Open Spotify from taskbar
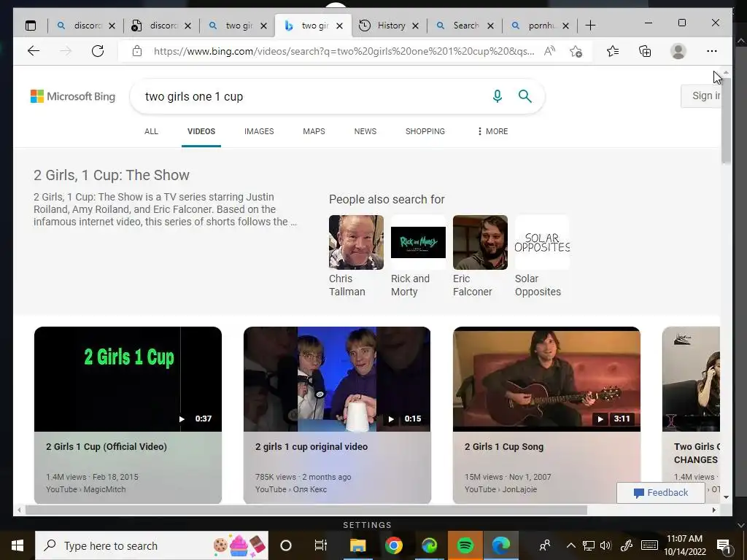 [x=465, y=545]
